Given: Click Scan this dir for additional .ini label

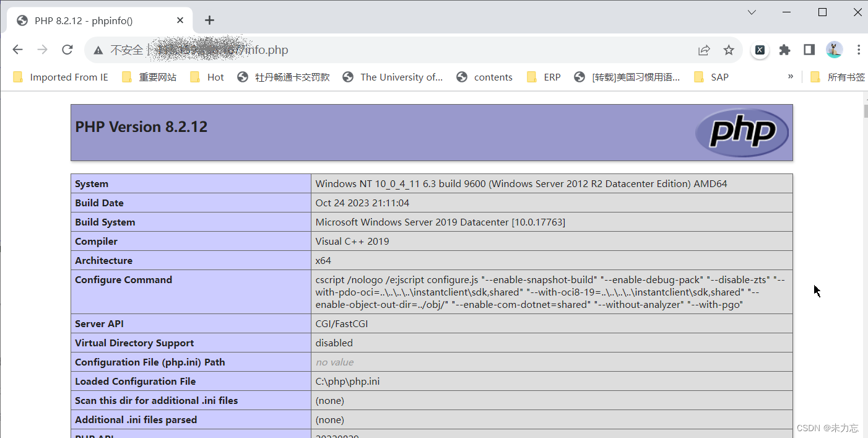Looking at the screenshot, I should tap(156, 400).
